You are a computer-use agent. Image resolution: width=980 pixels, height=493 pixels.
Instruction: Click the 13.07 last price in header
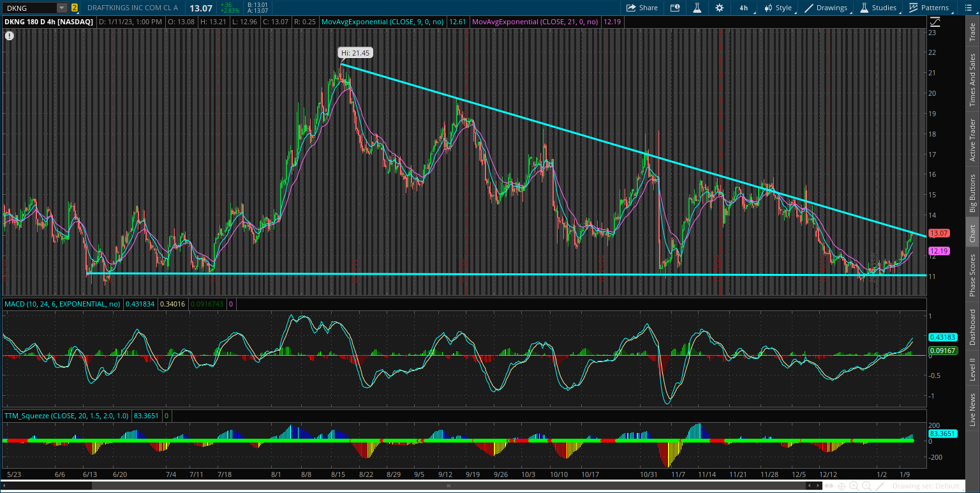[x=201, y=8]
